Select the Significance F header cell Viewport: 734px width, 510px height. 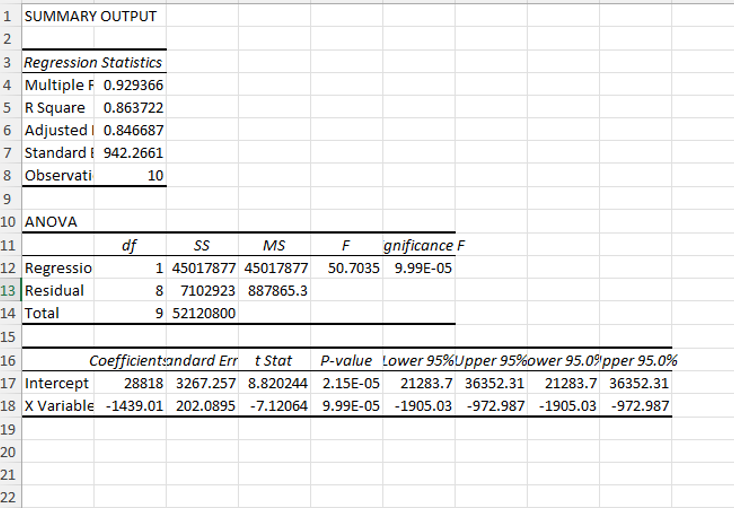(x=419, y=245)
